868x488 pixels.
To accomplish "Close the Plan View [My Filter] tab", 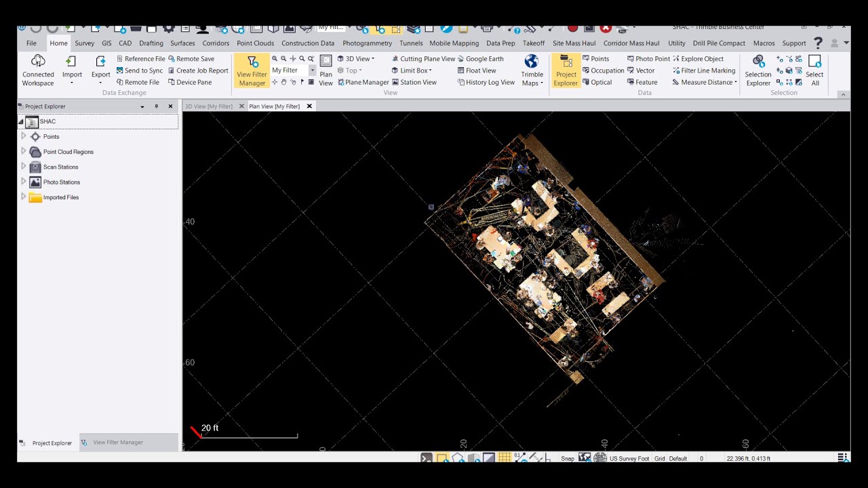I will pos(309,106).
